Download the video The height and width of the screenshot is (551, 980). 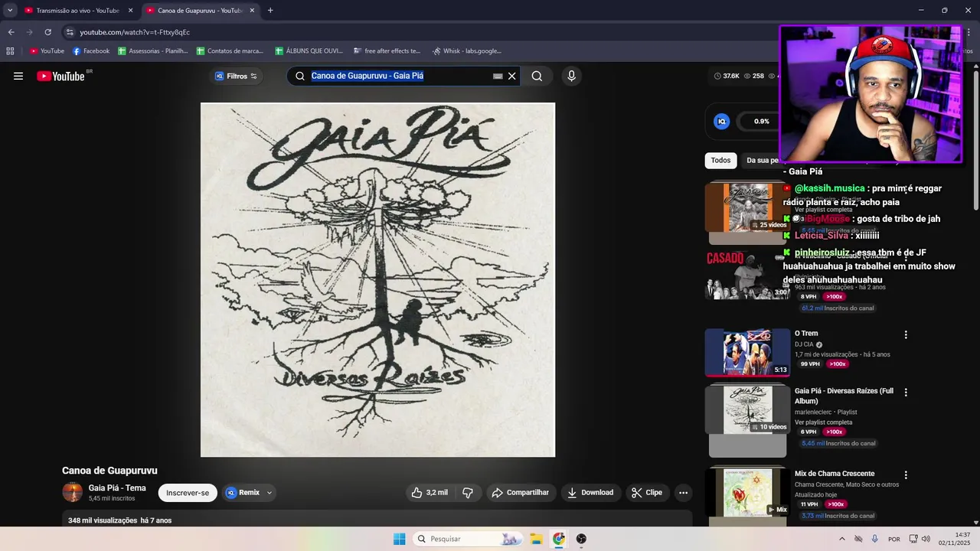click(x=590, y=493)
